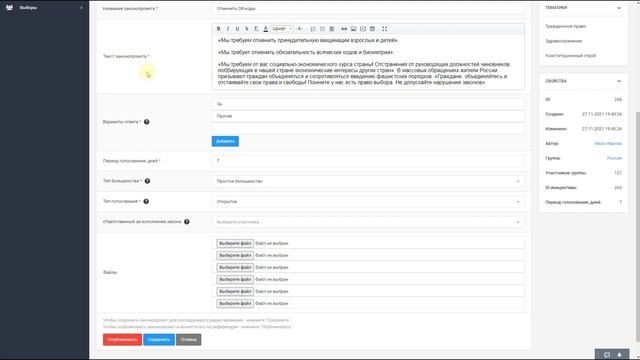Click the fifth 'Выберите файл' button
Viewport: 640px width, 360px height.
pos(235,291)
